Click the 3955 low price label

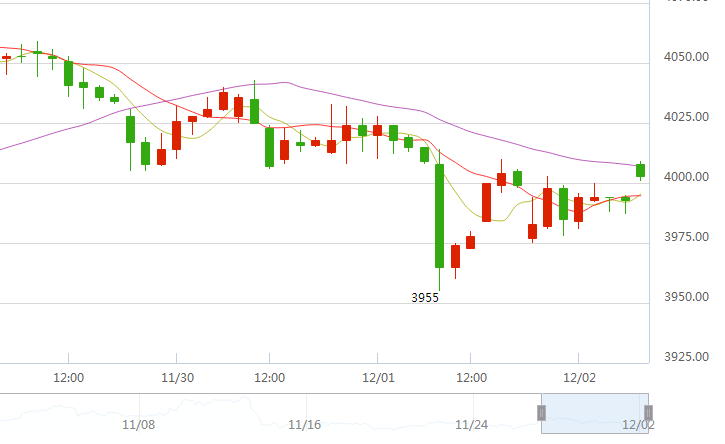(x=425, y=298)
